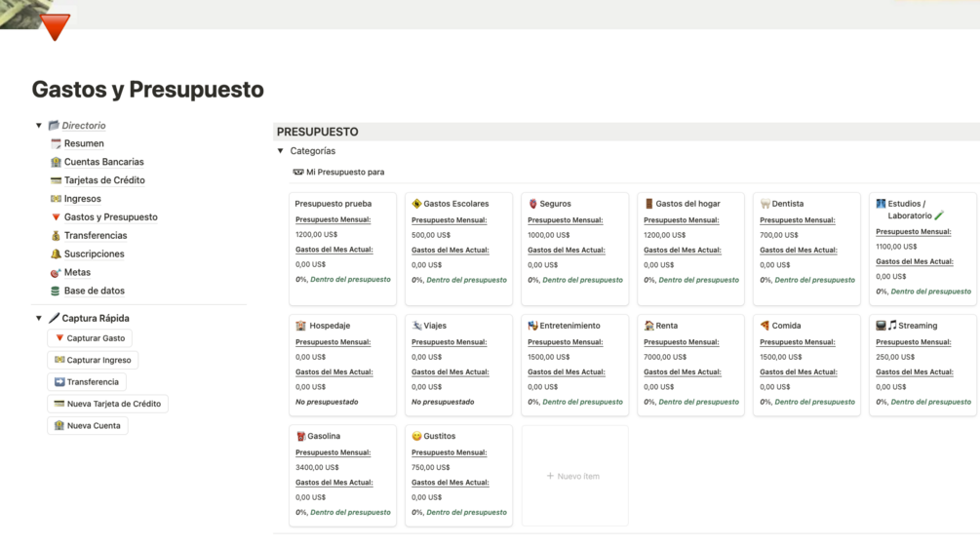Click the bank icon beside Cuentas Bancarias
The image size is (980, 547).
pos(56,162)
